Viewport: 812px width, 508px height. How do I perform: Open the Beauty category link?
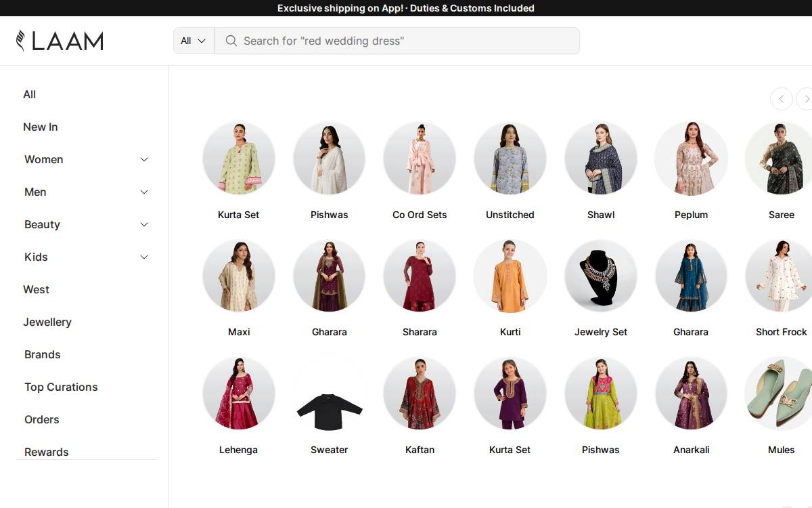pyautogui.click(x=42, y=224)
